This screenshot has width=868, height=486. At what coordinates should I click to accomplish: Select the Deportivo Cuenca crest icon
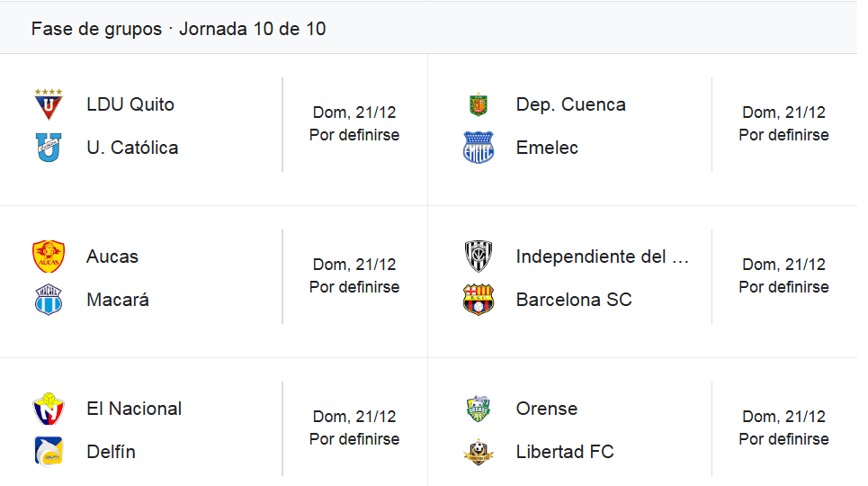478,104
